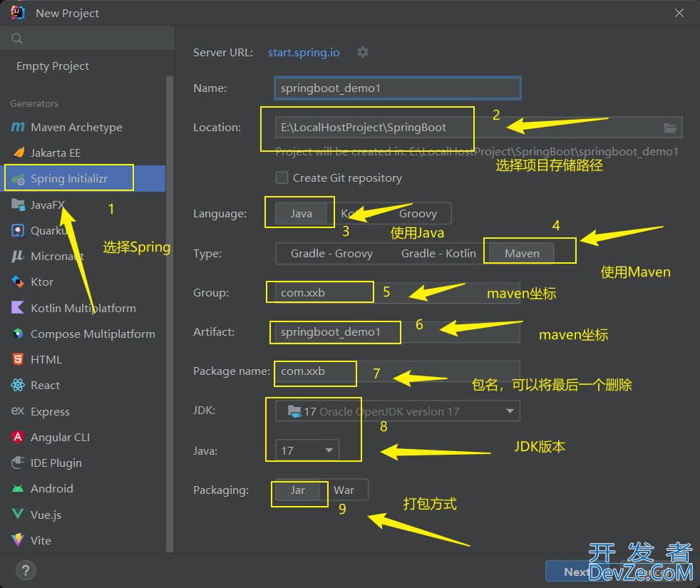Open the start.spring.io server link
The image size is (700, 588).
tap(304, 53)
